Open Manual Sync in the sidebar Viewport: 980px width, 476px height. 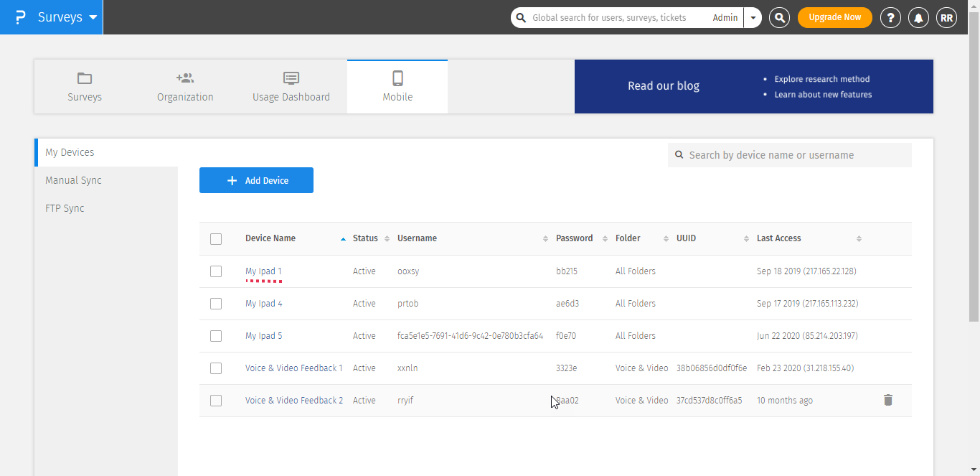pos(73,180)
